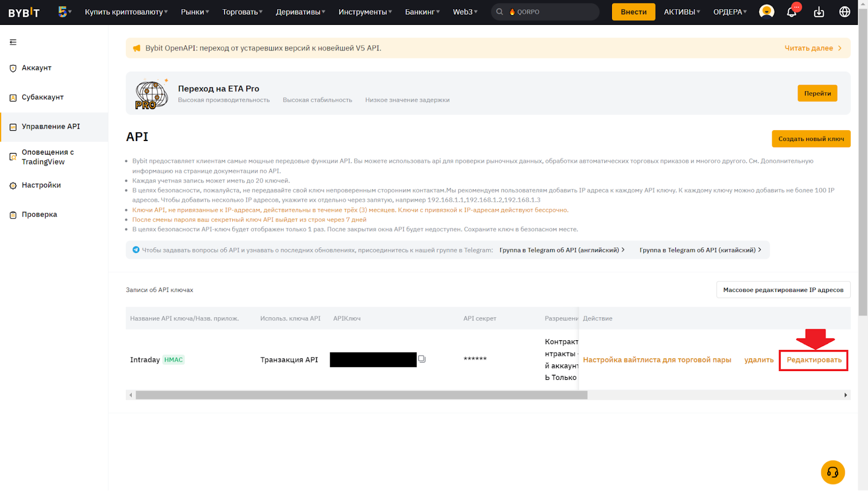The image size is (868, 491).
Task: Click the Проверка clipboard icon
Action: [x=13, y=215]
